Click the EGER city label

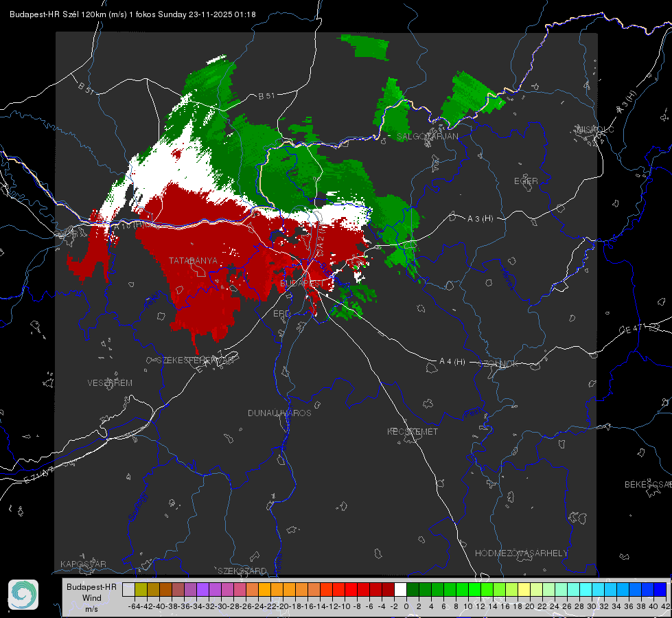[x=526, y=181]
